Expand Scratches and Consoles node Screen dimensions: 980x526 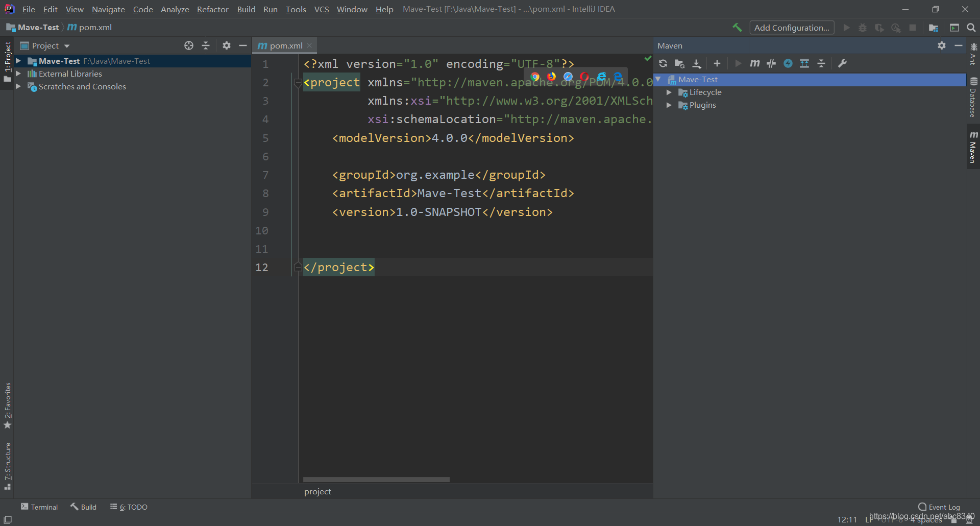pyautogui.click(x=18, y=86)
